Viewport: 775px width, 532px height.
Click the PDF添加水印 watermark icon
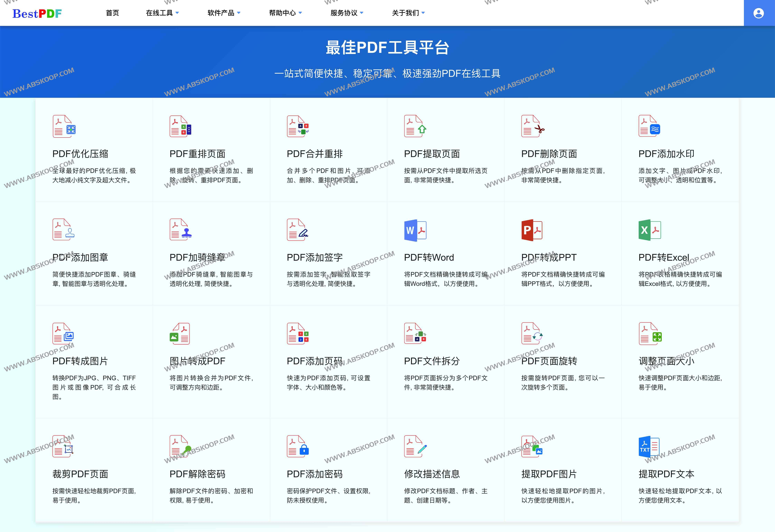point(649,126)
